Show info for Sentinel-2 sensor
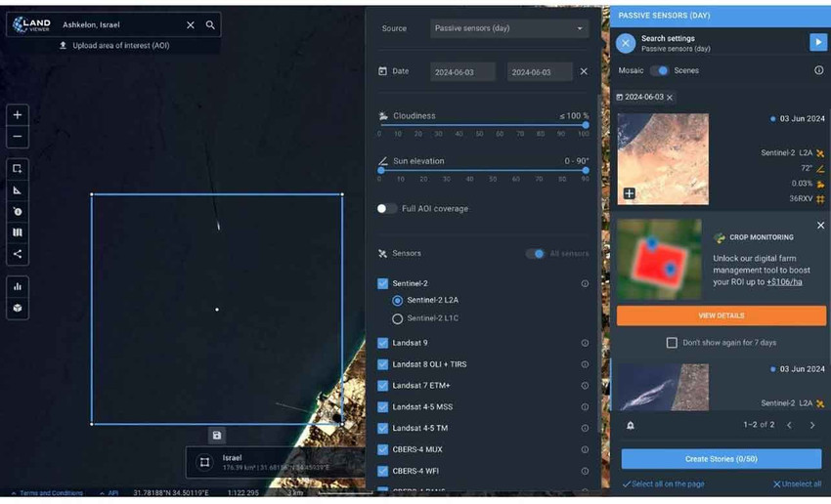 (585, 284)
